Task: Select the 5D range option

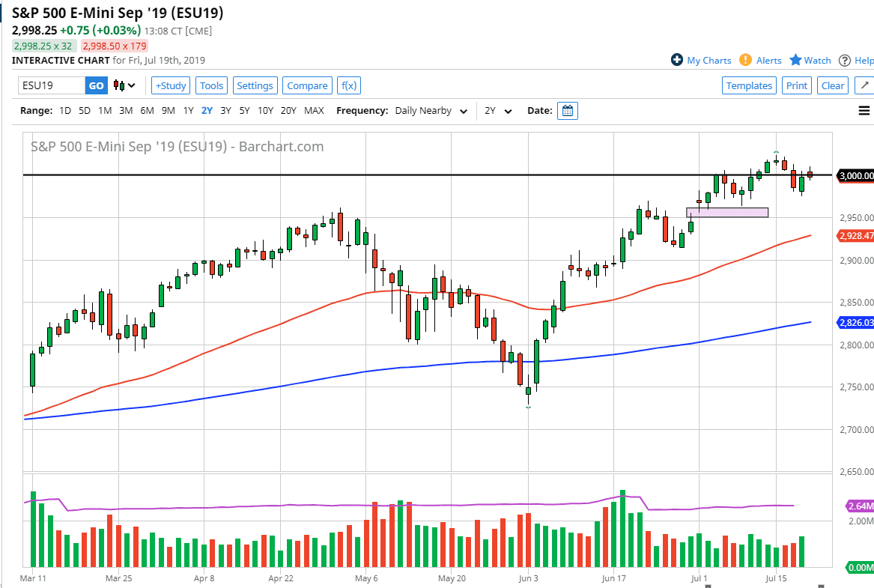Action: [82, 110]
